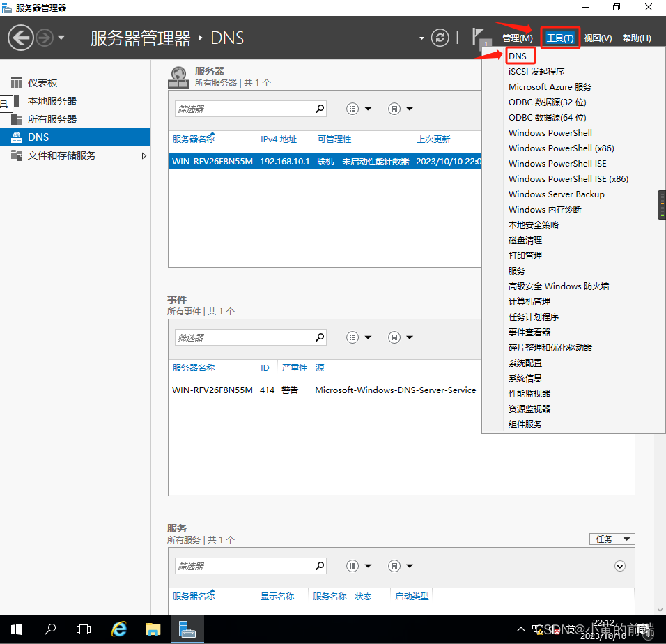The height and width of the screenshot is (644, 666).
Task: Sort by 服务器名称 in servers table
Action: 194,139
